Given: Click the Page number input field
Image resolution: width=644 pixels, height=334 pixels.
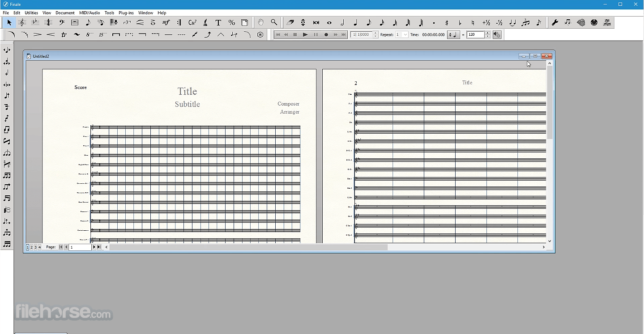Looking at the screenshot, I should click(80, 247).
